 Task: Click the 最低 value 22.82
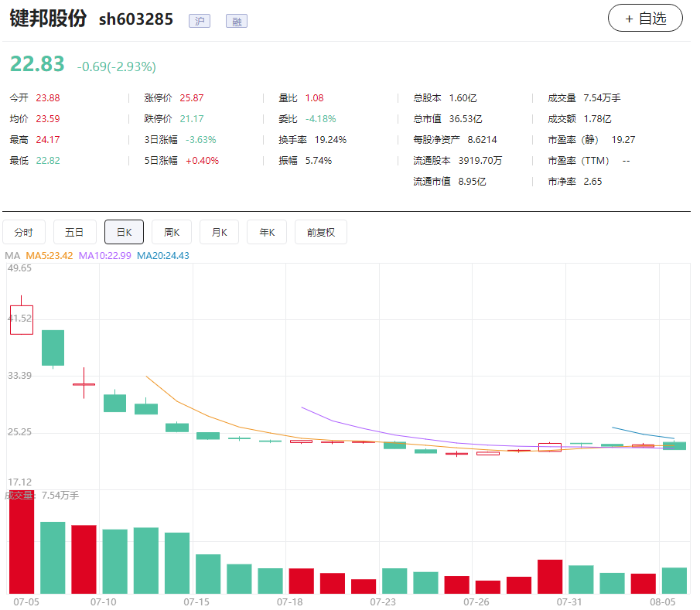tap(48, 160)
